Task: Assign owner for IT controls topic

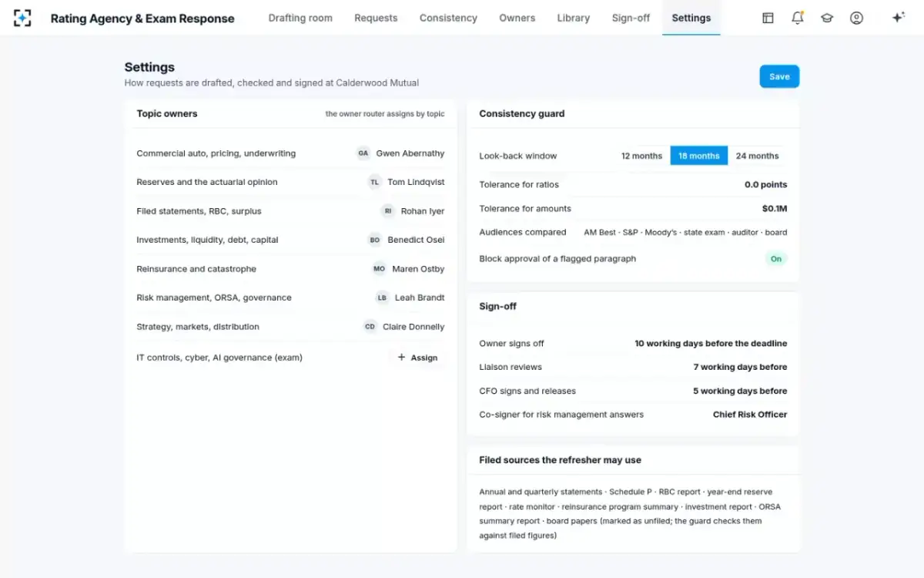Action: pyautogui.click(x=417, y=358)
